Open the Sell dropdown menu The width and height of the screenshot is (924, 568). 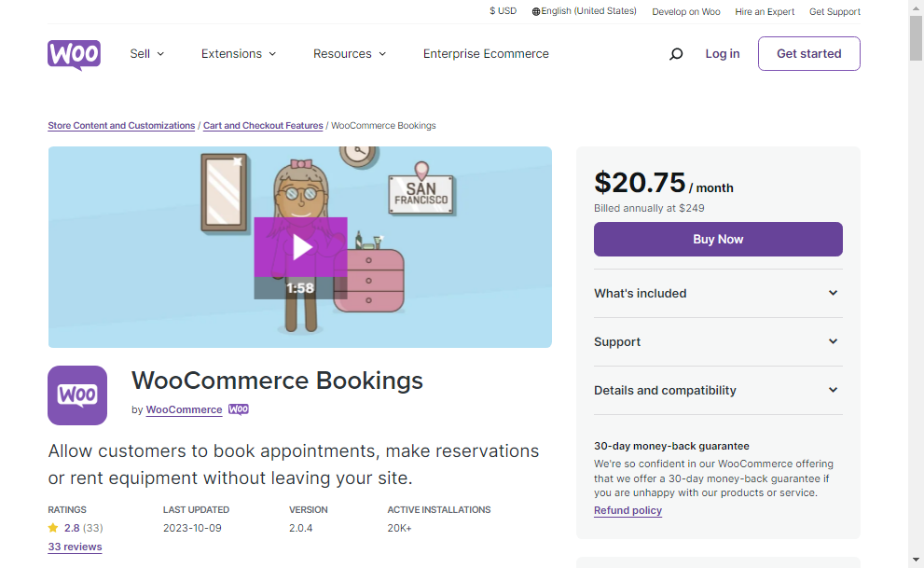(x=147, y=54)
